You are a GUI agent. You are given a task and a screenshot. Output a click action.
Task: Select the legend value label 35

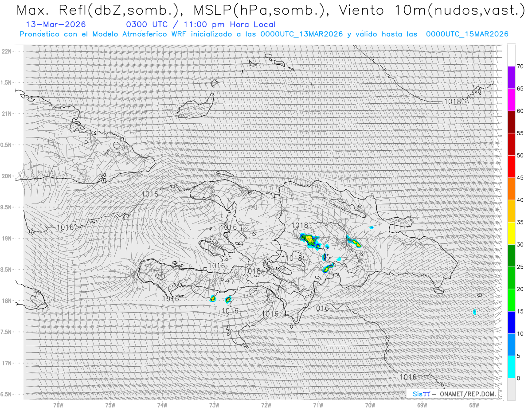[520, 222]
